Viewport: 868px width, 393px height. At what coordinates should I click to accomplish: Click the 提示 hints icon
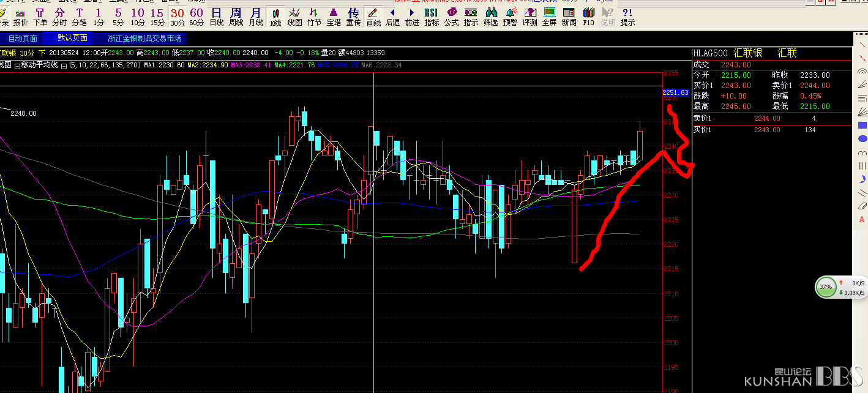(x=627, y=17)
